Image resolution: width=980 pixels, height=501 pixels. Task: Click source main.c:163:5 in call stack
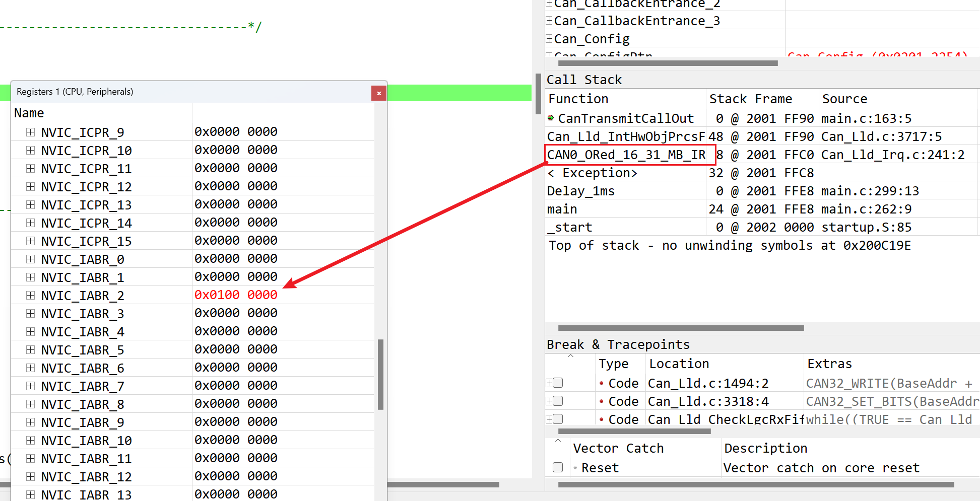coord(867,118)
